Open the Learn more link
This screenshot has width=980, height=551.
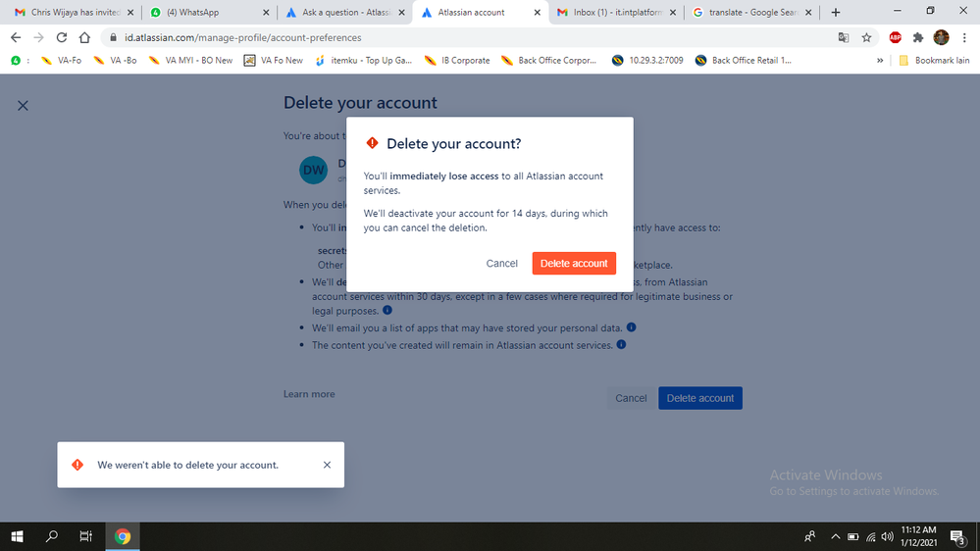[x=309, y=394]
